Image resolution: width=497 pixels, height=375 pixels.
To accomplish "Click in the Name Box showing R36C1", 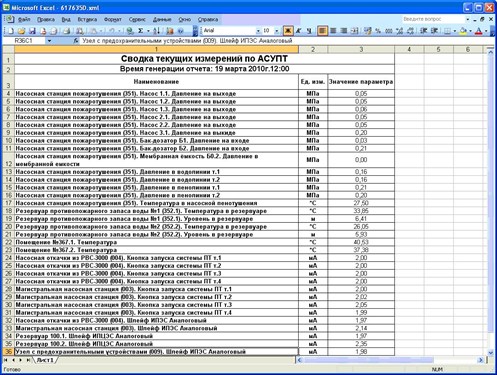I will pyautogui.click(x=24, y=41).
